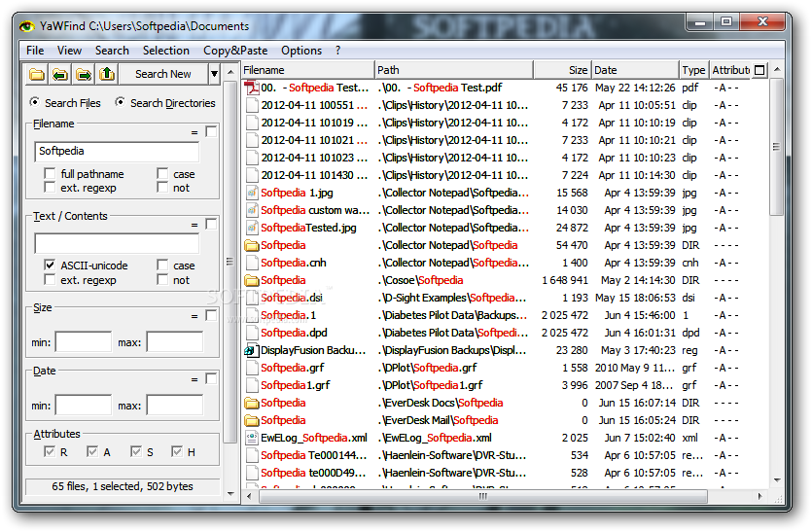The width and height of the screenshot is (812, 532).
Task: Open the View menu
Action: click(x=69, y=51)
